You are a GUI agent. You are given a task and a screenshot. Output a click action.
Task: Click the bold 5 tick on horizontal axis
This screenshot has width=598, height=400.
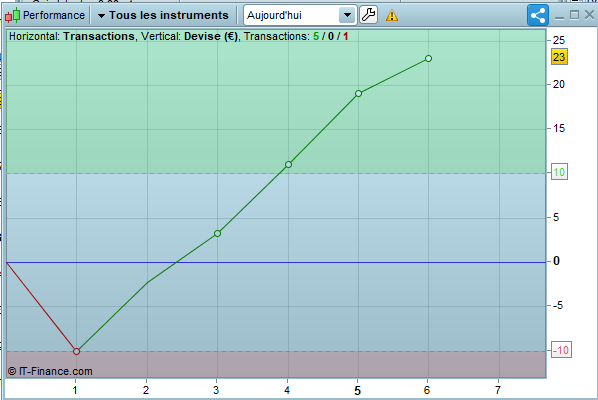[x=357, y=390]
